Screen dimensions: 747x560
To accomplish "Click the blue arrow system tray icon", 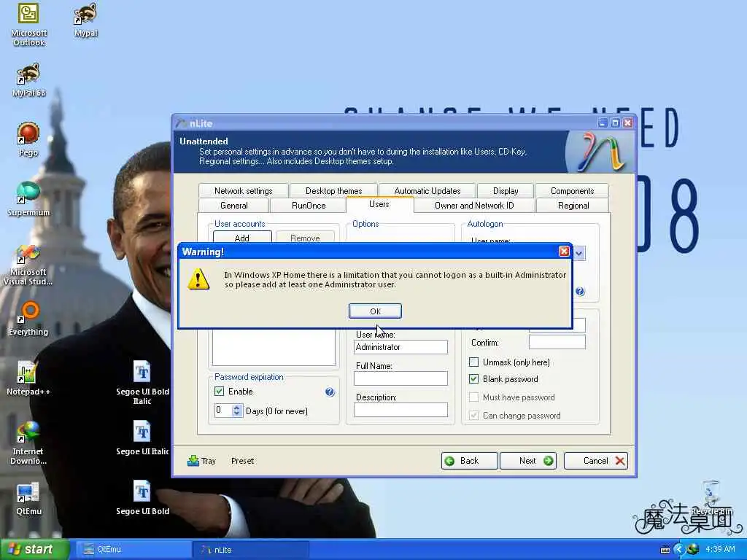I will (x=678, y=549).
